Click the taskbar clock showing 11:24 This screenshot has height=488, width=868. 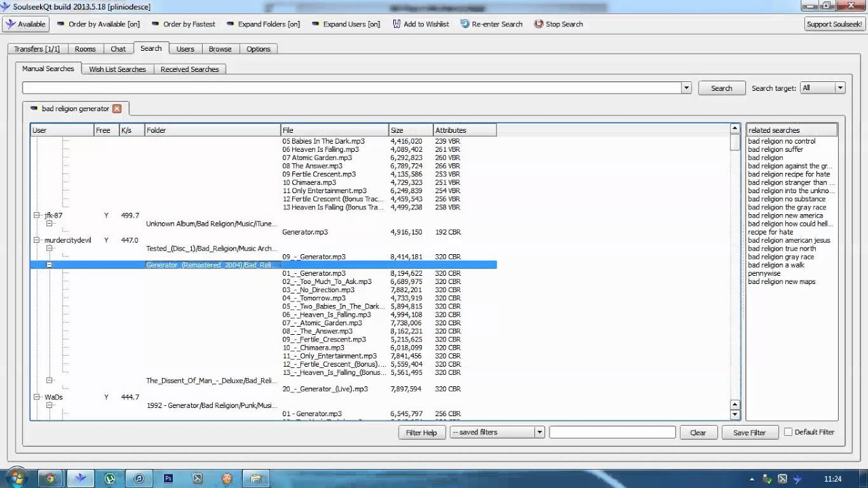(x=833, y=479)
